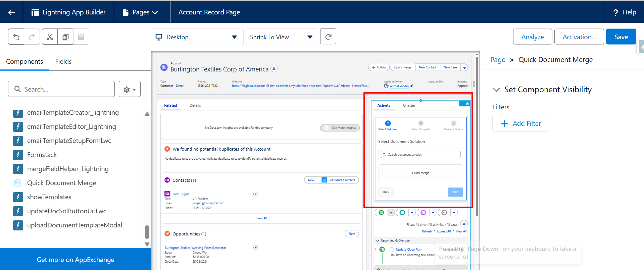
Task: Open the Log a Call dropdown arrow
Action: [412, 213]
